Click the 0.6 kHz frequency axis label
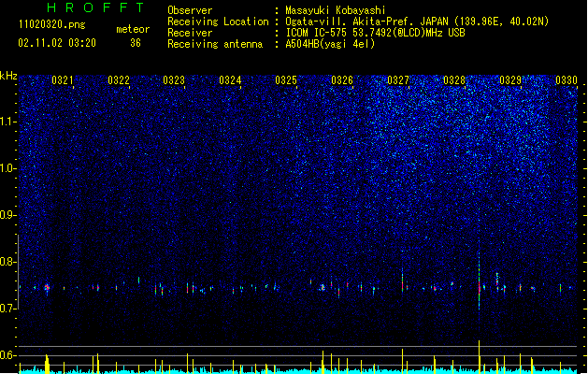588x374 pixels. [8, 355]
